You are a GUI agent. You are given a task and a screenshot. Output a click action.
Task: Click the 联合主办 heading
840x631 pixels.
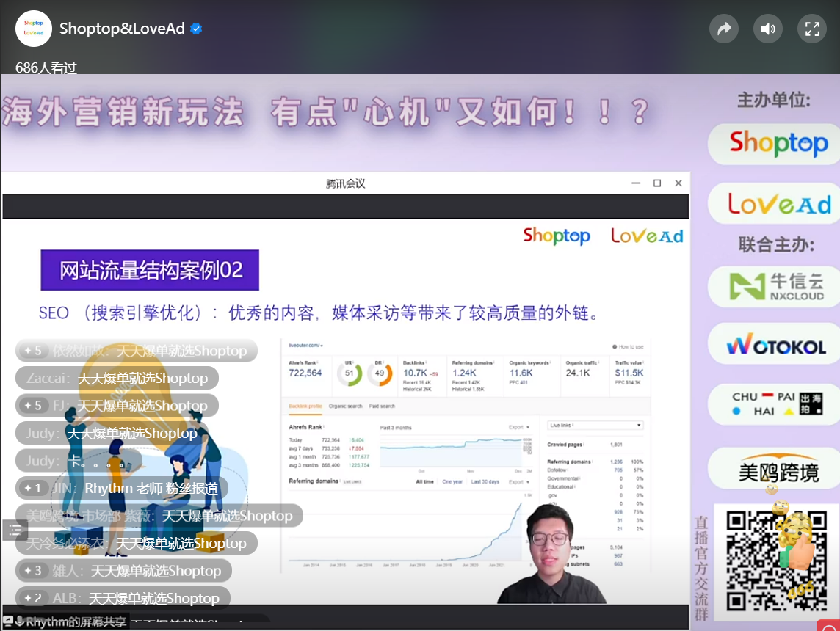pos(776,244)
